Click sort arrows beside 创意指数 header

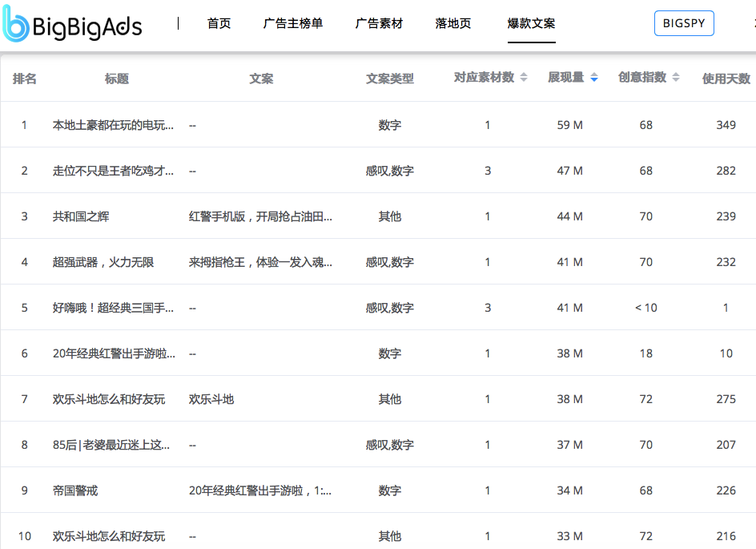point(676,78)
